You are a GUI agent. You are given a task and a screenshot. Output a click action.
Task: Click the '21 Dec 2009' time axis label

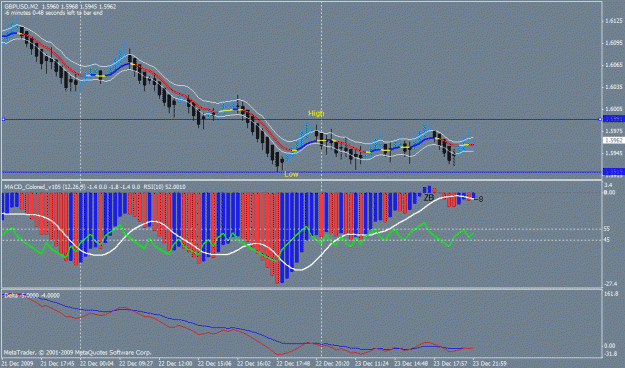pos(17,364)
